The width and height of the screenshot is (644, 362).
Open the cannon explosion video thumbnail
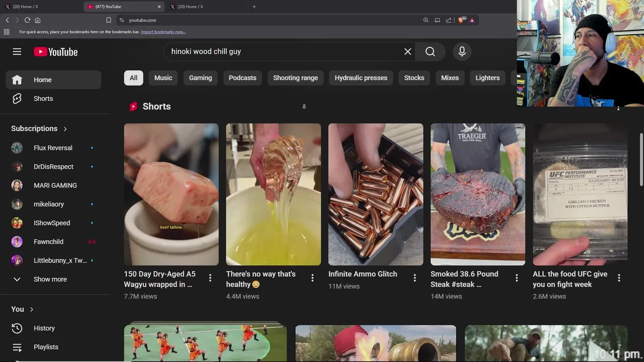[376, 343]
